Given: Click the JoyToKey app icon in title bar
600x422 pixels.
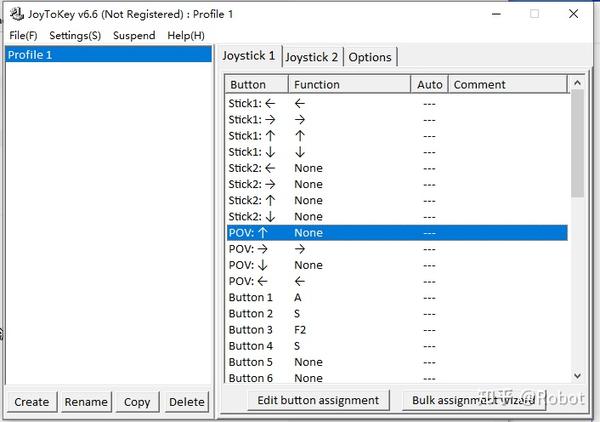Looking at the screenshot, I should tap(16, 14).
